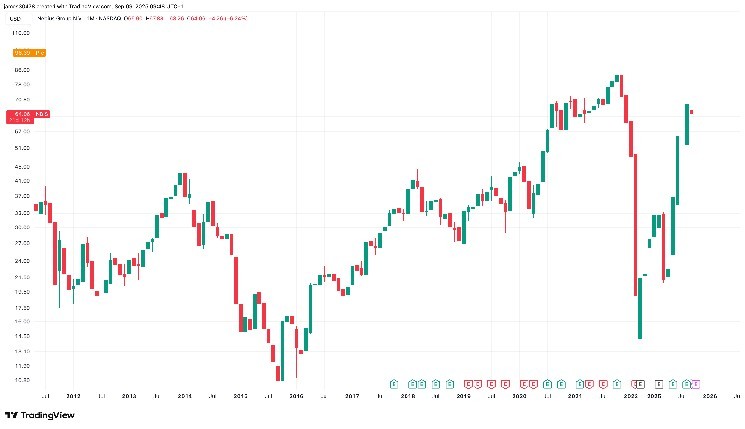Click the purple event marker at far right
The height and width of the screenshot is (429, 745).
(698, 383)
